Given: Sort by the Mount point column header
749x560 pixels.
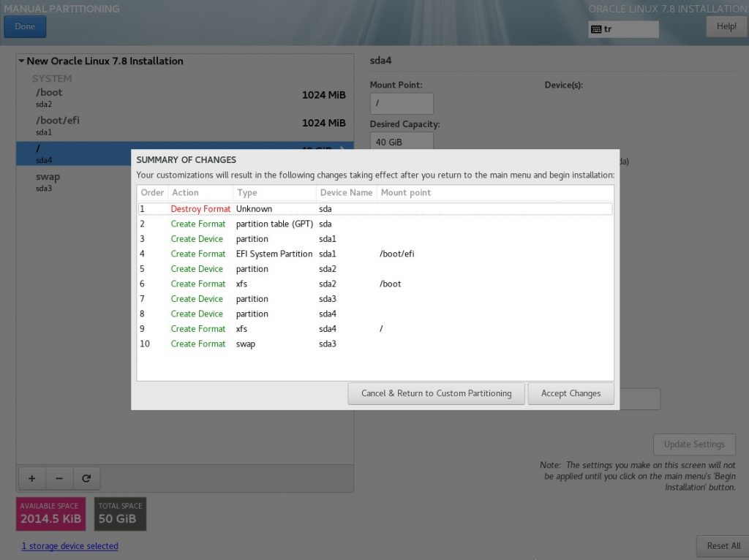Looking at the screenshot, I should [495, 192].
